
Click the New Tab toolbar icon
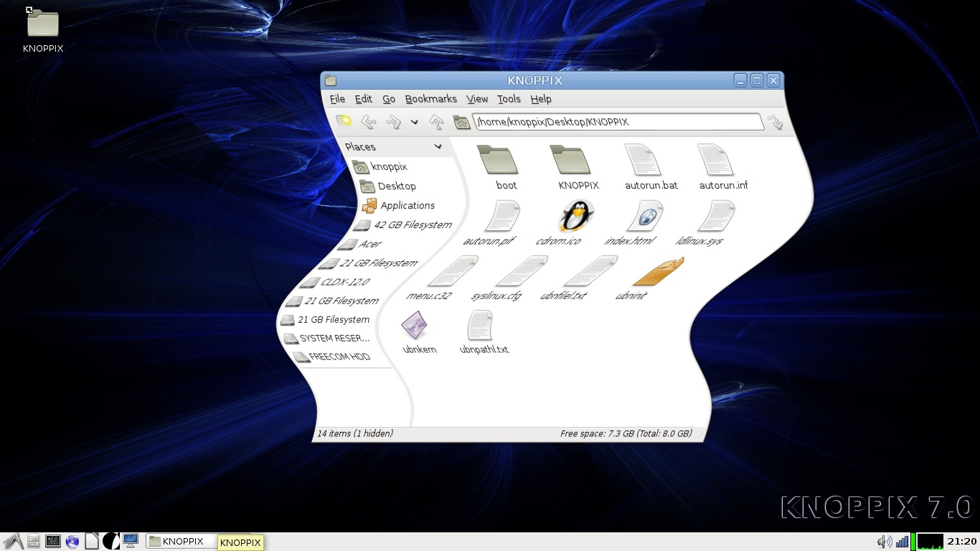tap(344, 121)
